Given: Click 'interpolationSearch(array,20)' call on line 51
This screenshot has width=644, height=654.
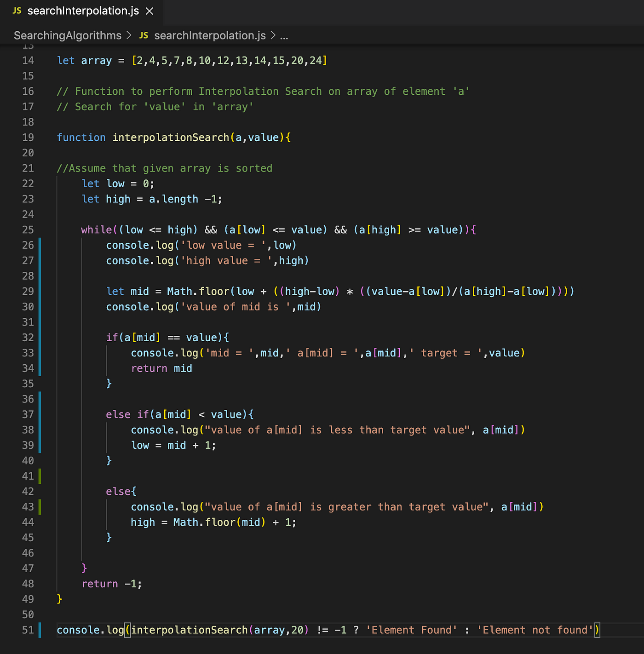Looking at the screenshot, I should [220, 630].
